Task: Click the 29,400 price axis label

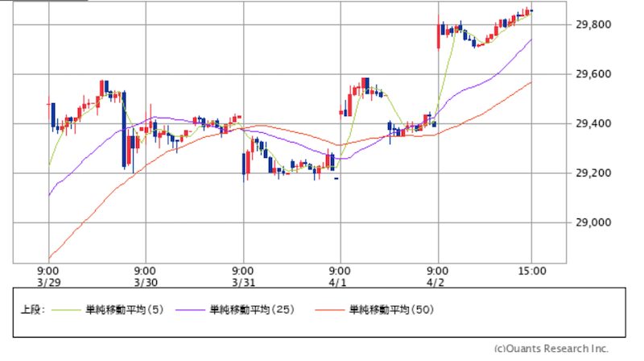Action: [593, 123]
